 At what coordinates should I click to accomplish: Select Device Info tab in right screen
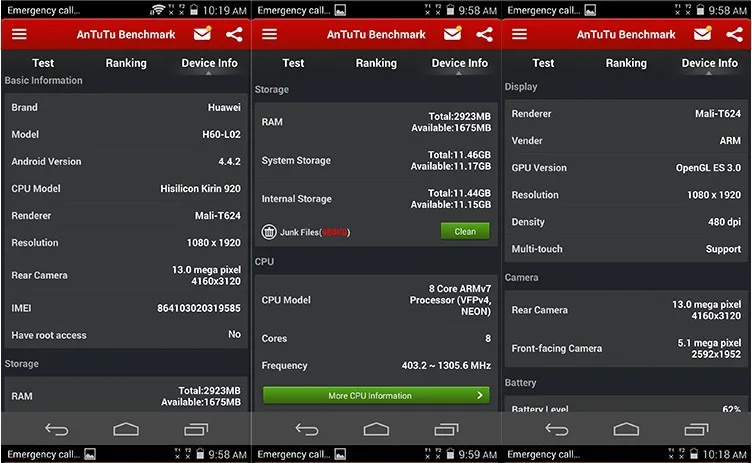710,63
